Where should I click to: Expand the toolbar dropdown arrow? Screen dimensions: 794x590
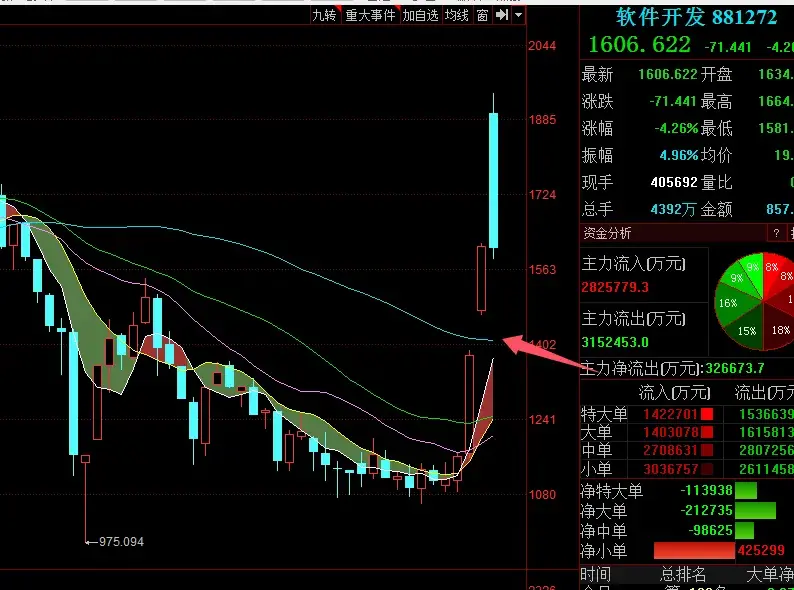click(518, 15)
